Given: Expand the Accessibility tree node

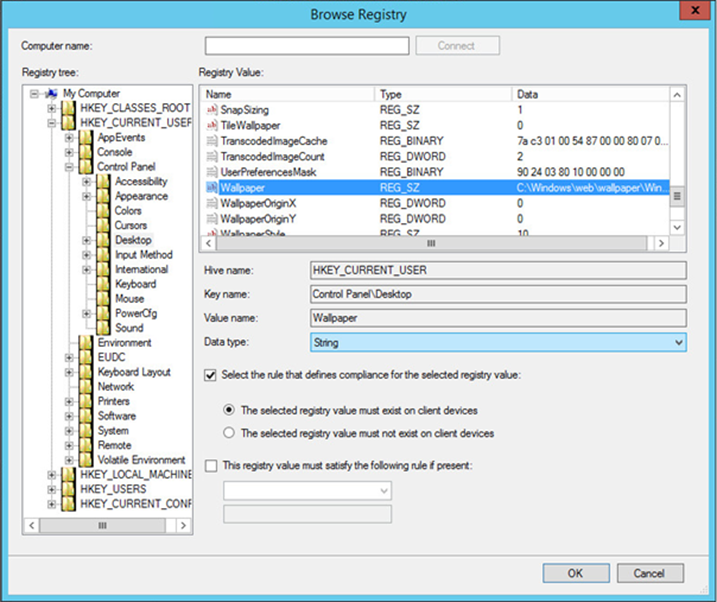Looking at the screenshot, I should coord(87,182).
